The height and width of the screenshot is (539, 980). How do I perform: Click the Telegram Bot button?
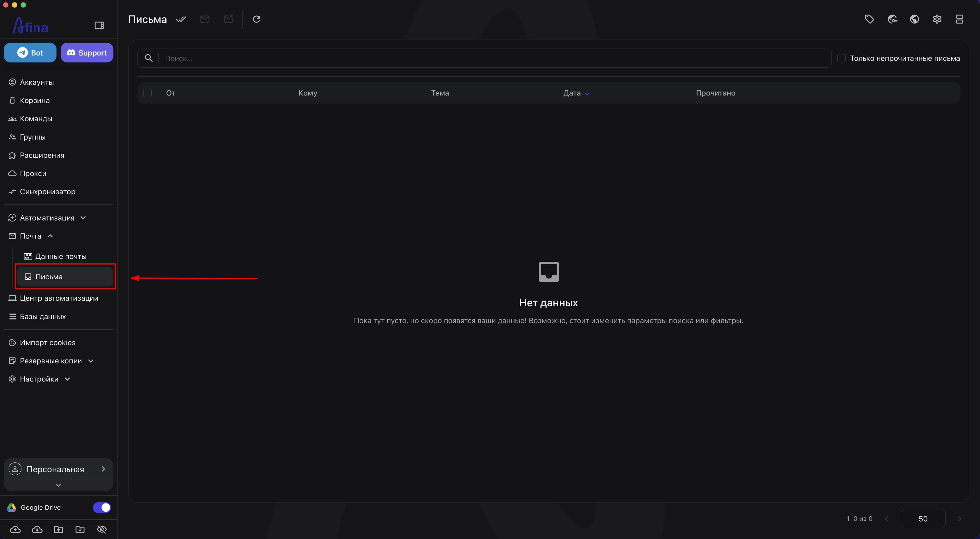pyautogui.click(x=30, y=53)
